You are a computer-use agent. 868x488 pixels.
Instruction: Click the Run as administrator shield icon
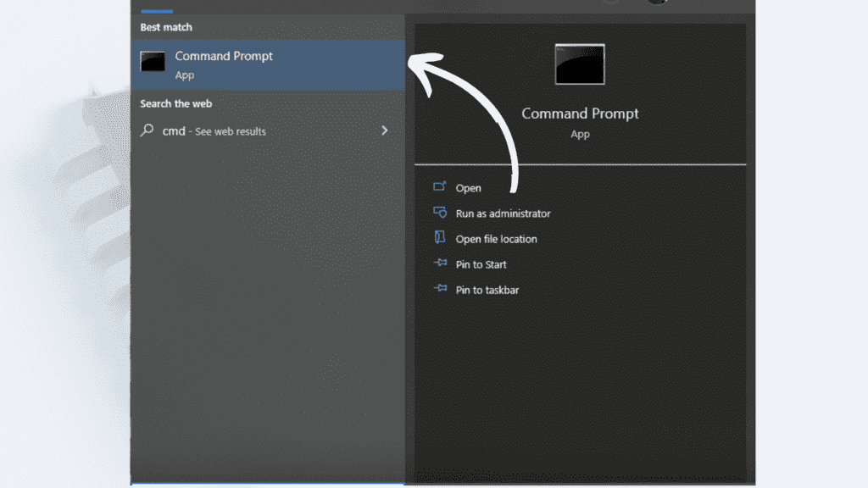(440, 212)
